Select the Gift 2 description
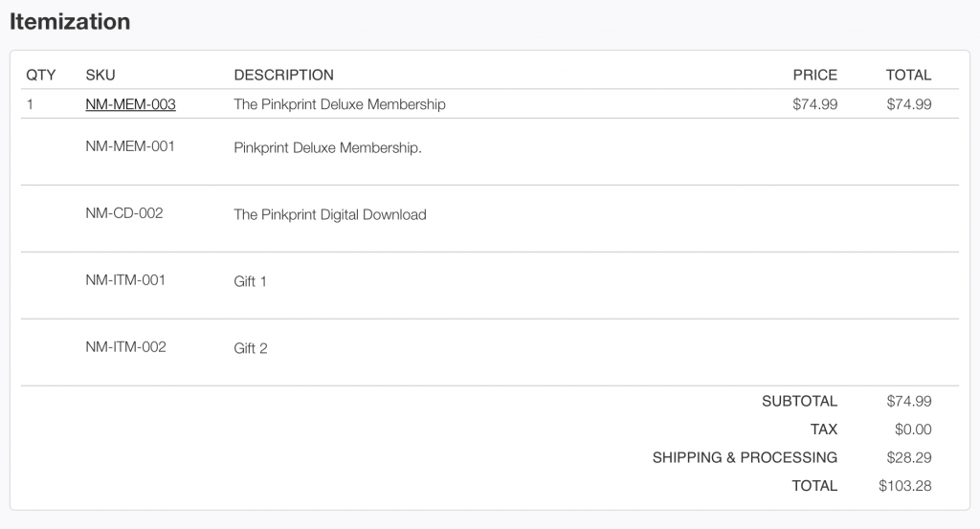This screenshot has height=529, width=980. (x=251, y=349)
